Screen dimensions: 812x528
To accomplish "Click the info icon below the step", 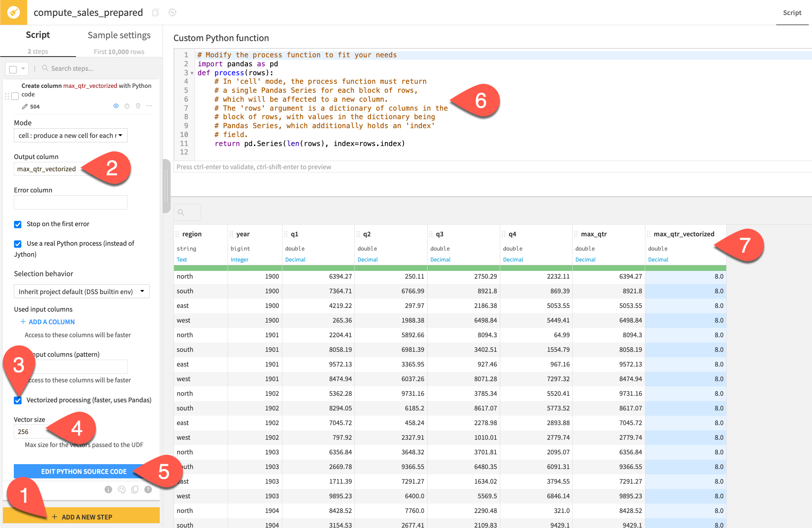I will [x=108, y=489].
